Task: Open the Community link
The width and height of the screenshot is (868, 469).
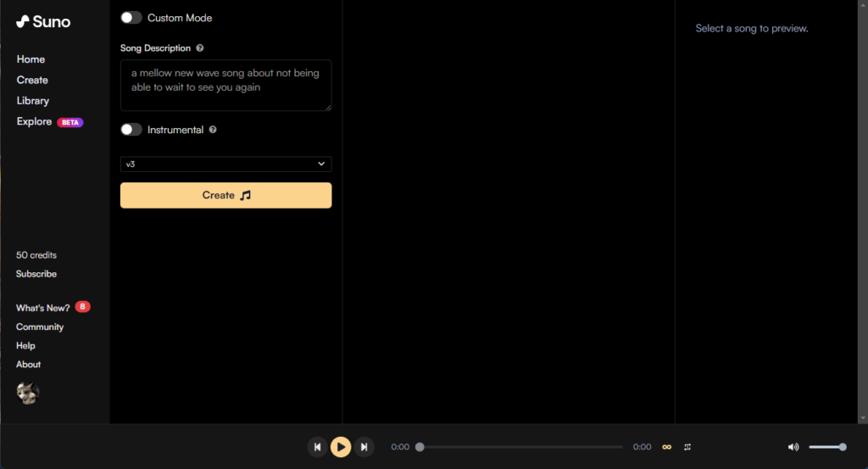Action: [40, 327]
